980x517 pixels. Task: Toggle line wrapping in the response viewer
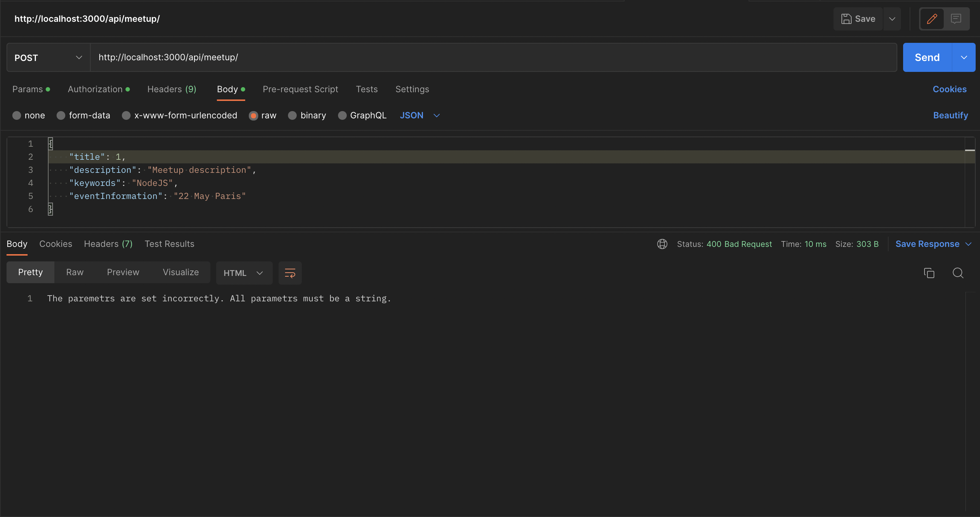[x=289, y=273]
